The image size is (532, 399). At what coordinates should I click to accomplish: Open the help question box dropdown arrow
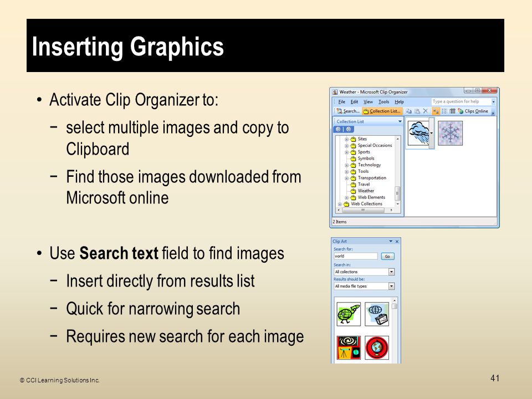pyautogui.click(x=493, y=101)
